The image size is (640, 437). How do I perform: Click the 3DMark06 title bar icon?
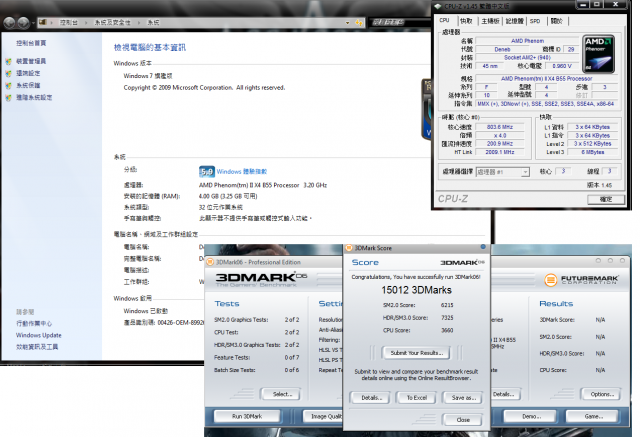click(210, 262)
